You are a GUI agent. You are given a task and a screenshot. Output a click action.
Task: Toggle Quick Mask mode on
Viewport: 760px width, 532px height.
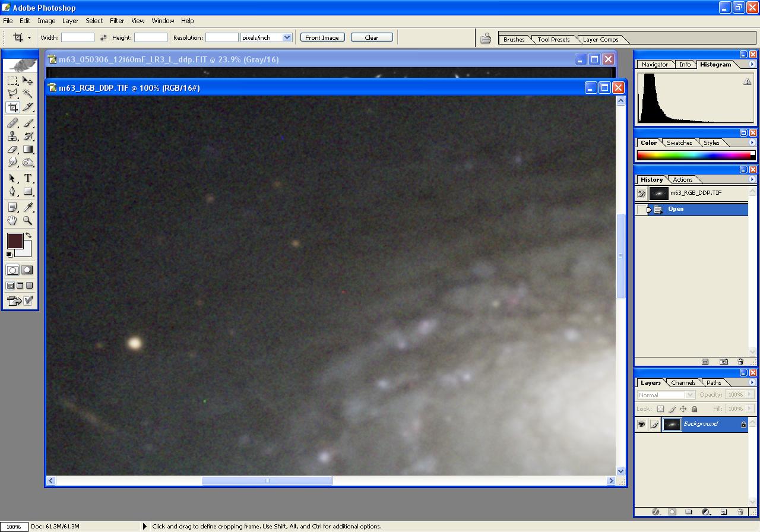tap(27, 270)
